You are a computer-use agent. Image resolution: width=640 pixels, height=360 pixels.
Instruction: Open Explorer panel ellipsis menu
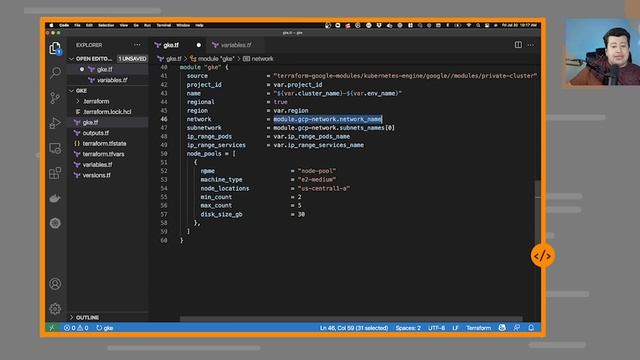[137, 45]
